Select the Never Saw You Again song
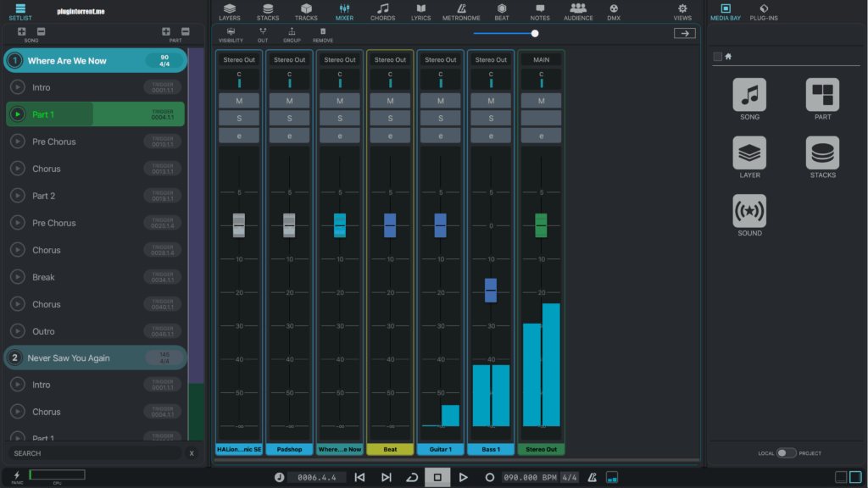The height and width of the screenshot is (488, 868). click(x=95, y=358)
